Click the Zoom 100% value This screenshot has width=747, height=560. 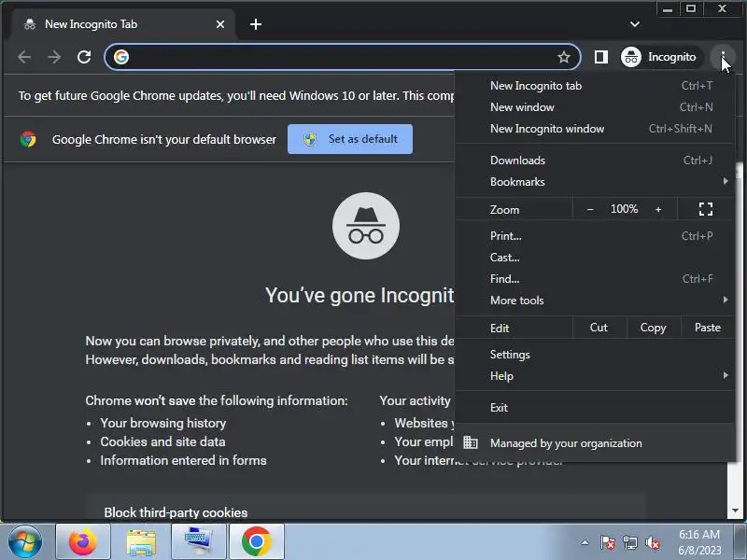pos(624,209)
